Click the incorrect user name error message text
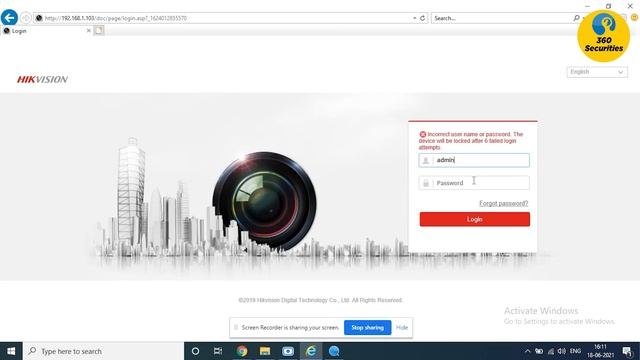640x360 pixels. pyautogui.click(x=471, y=141)
